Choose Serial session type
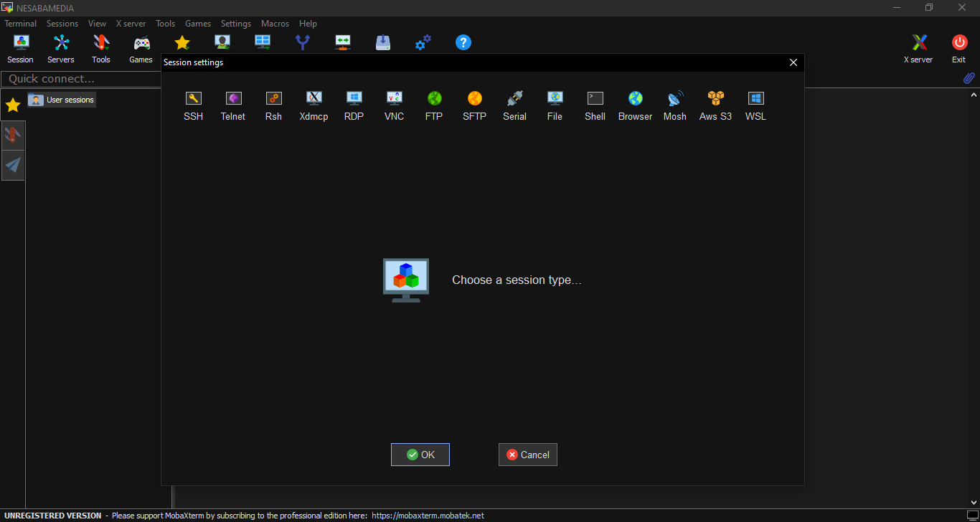This screenshot has height=522, width=980. pos(514,105)
